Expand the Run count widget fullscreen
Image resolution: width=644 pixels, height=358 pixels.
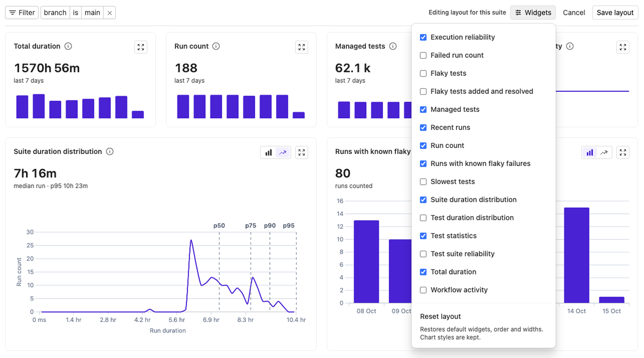click(301, 47)
